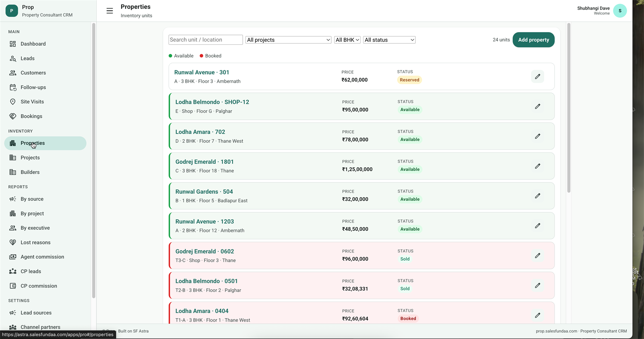Open the All status dropdown
Viewport: 644px width, 339px height.
coord(389,40)
